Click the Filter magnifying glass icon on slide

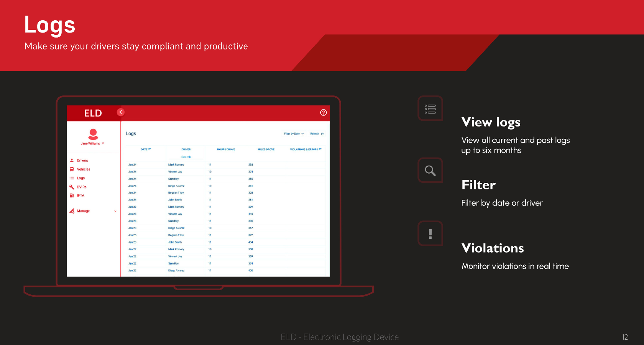click(430, 171)
